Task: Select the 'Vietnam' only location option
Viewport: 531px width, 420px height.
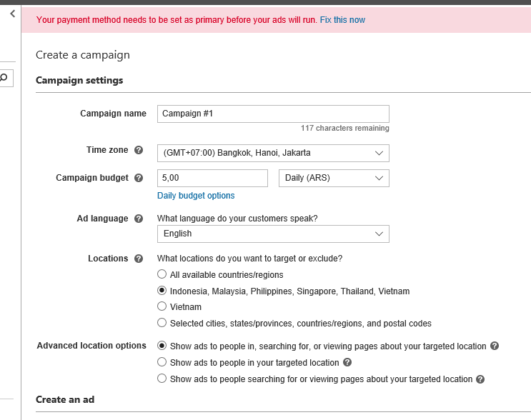Action: point(162,307)
